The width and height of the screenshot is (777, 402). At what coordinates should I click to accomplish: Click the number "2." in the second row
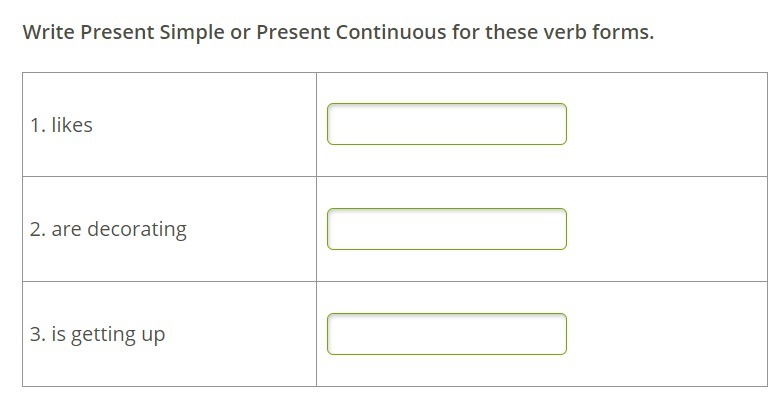(x=38, y=229)
